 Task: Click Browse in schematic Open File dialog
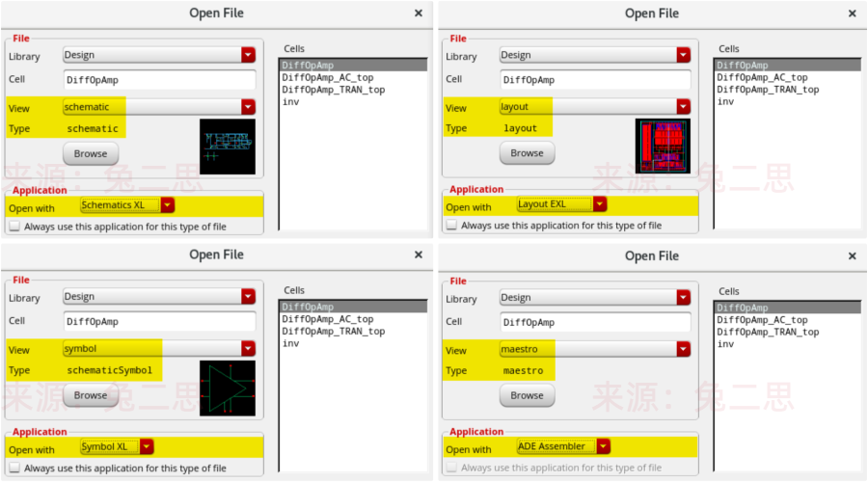[91, 154]
